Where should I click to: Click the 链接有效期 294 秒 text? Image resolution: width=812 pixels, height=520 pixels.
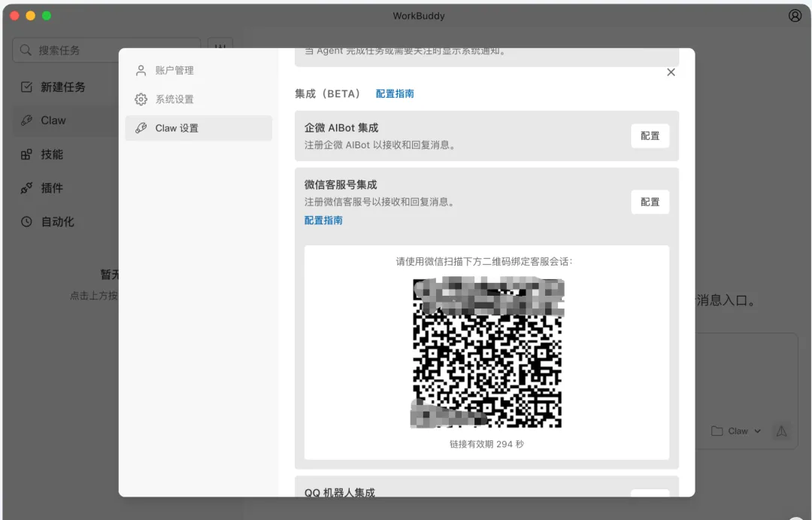coord(486,444)
